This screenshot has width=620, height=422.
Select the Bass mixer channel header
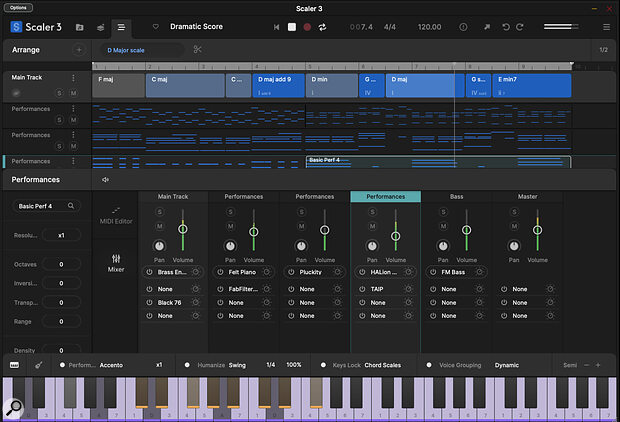pyautogui.click(x=456, y=197)
